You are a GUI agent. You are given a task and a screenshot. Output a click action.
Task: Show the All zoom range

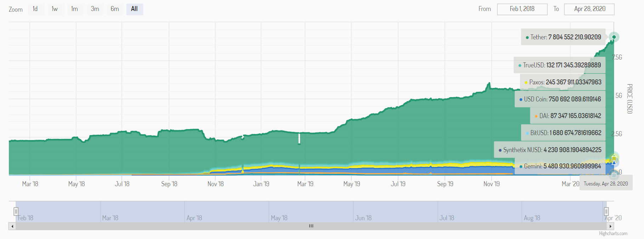click(135, 9)
